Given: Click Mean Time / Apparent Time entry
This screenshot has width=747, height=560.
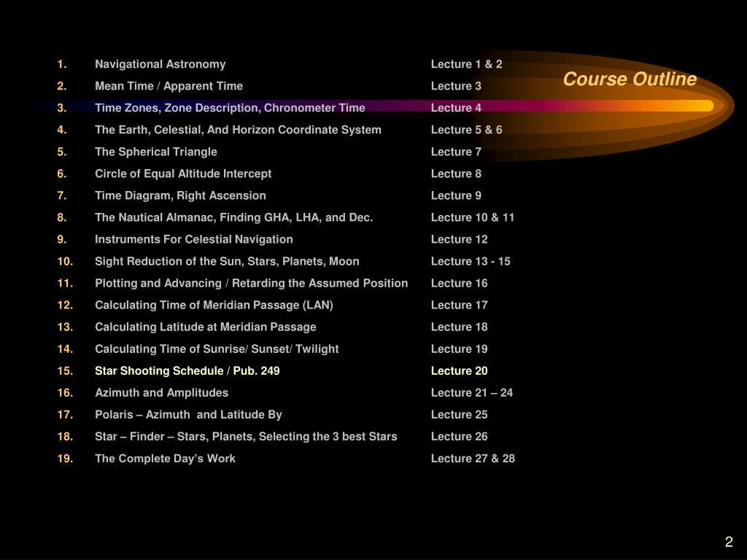Looking at the screenshot, I should [169, 86].
